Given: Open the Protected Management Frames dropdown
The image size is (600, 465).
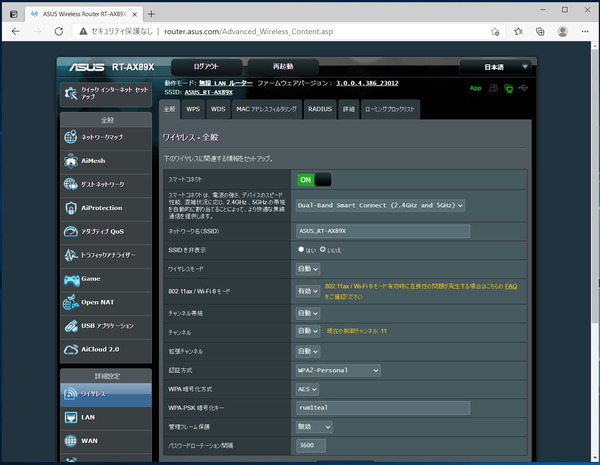Looking at the screenshot, I should 314,427.
